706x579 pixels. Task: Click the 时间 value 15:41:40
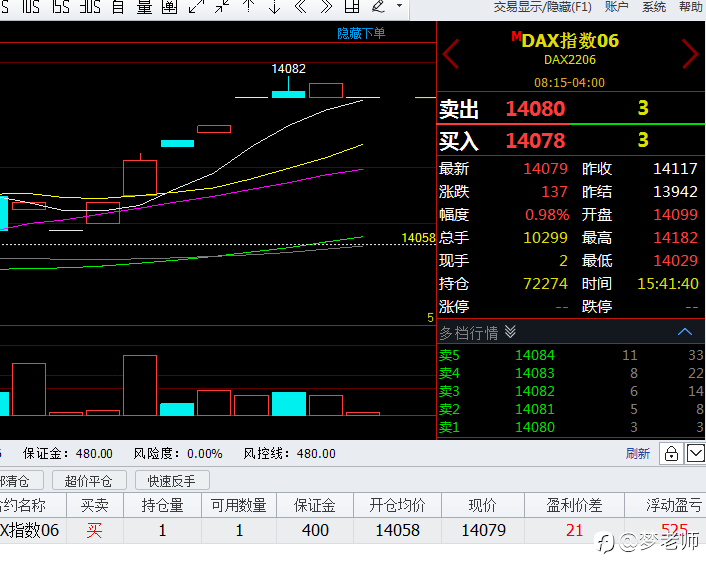(x=668, y=284)
